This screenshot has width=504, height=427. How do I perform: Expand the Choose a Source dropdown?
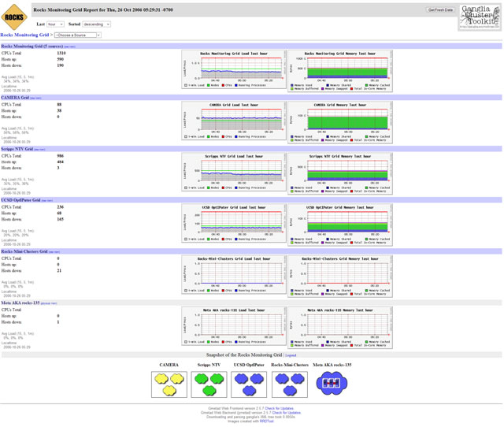click(x=78, y=35)
